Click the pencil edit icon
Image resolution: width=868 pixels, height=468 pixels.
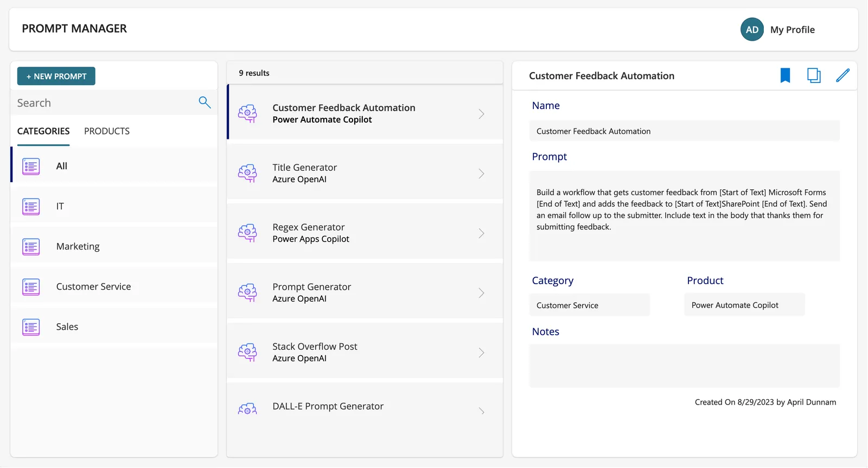pyautogui.click(x=843, y=75)
